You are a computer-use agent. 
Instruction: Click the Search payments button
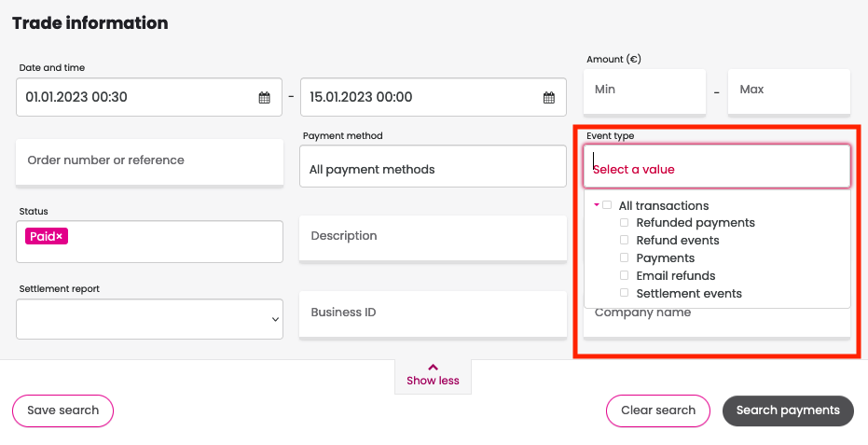pyautogui.click(x=788, y=410)
